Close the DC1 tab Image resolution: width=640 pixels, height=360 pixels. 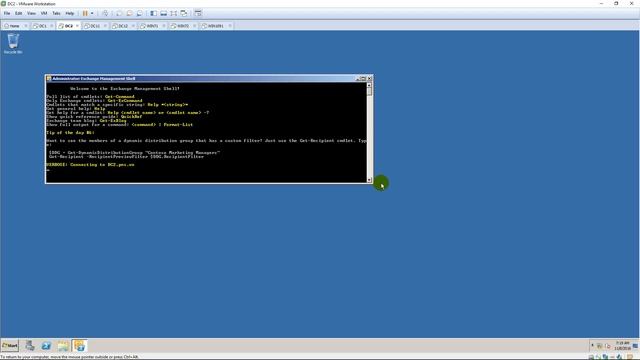coord(51,26)
